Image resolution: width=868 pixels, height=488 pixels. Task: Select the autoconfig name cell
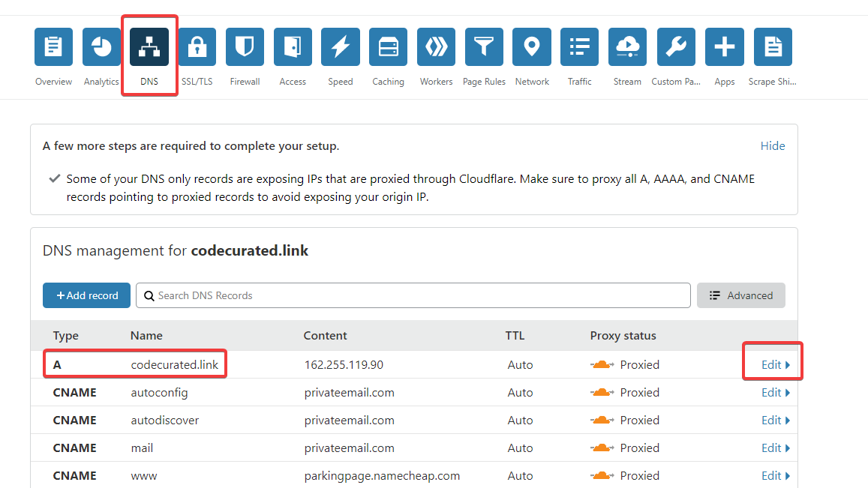coord(160,392)
